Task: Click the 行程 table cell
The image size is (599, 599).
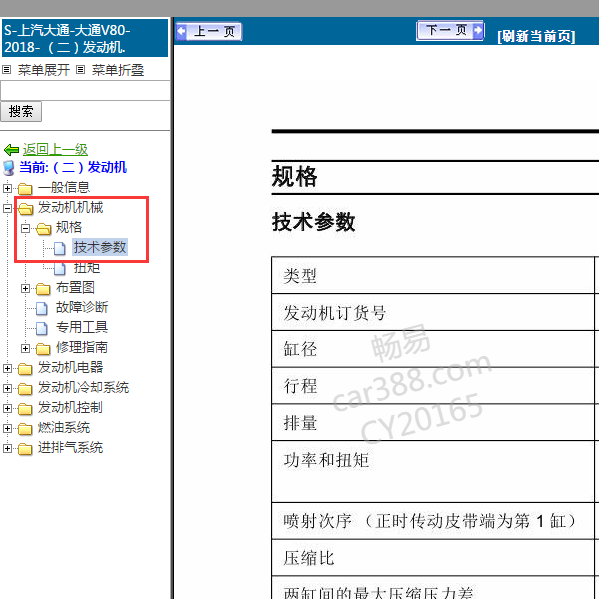Action: pos(433,385)
